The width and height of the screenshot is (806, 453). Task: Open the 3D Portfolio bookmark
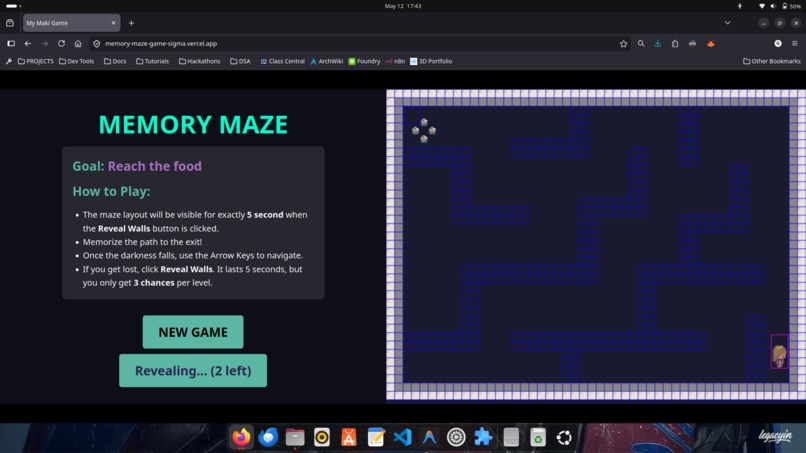(431, 61)
